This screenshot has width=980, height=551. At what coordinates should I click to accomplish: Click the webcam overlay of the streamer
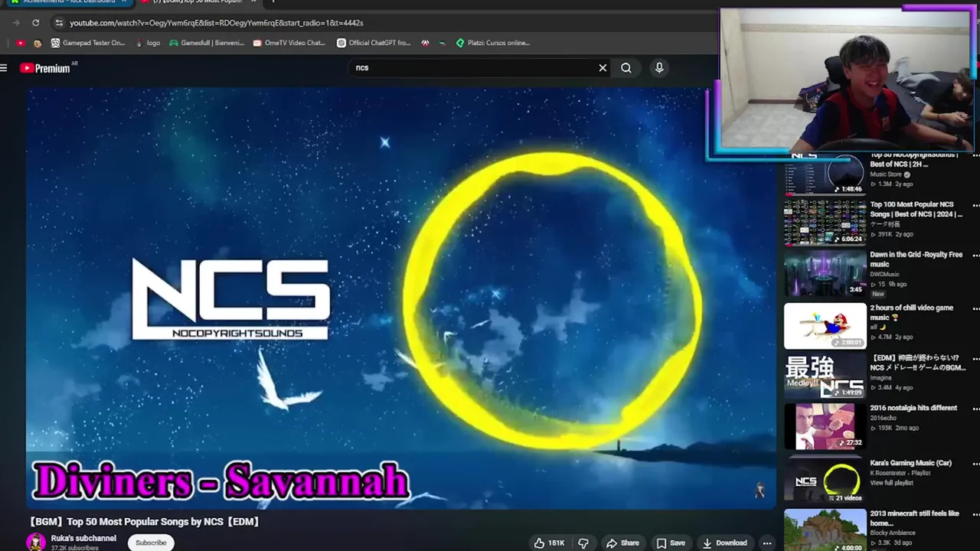click(x=846, y=80)
